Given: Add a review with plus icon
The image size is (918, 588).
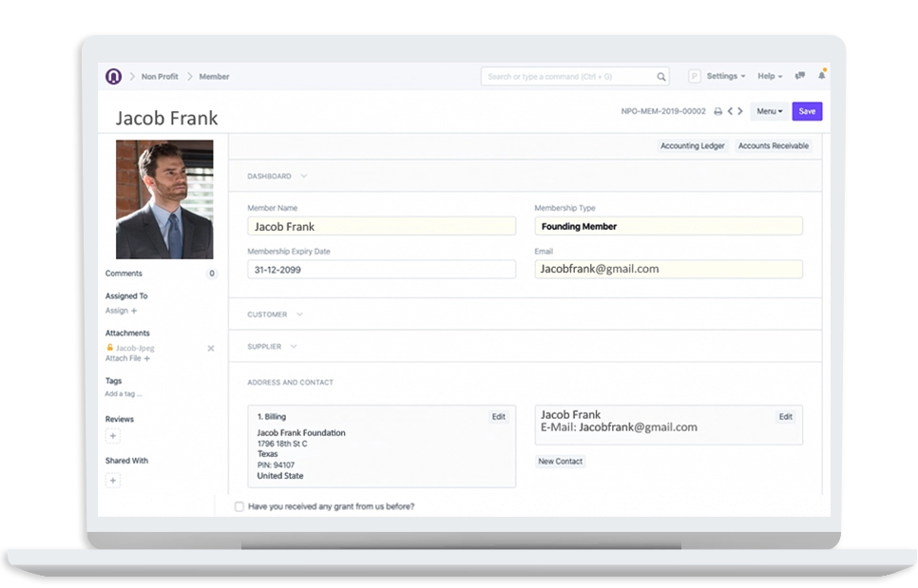Looking at the screenshot, I should point(113,436).
